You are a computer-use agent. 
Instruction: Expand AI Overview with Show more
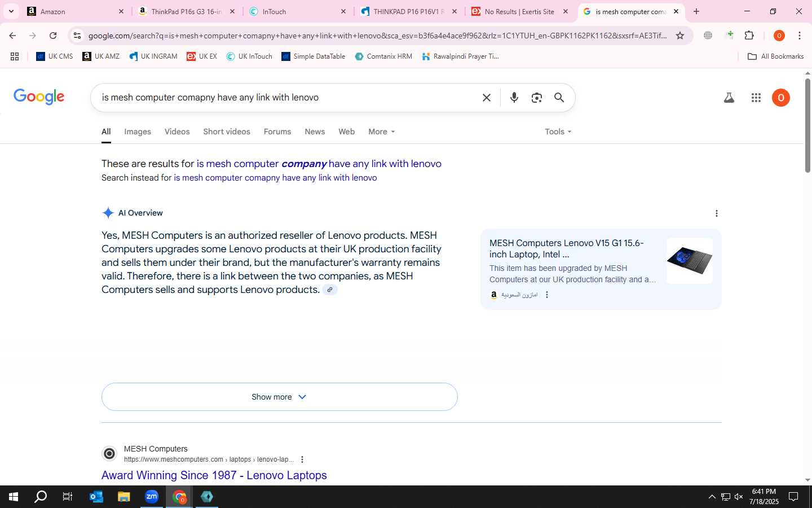279,397
